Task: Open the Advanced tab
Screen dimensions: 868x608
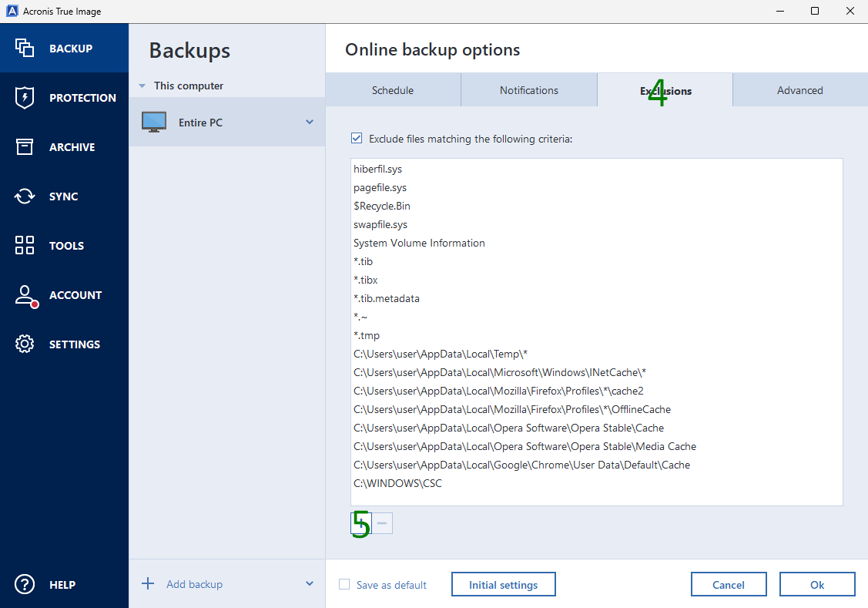Action: point(799,90)
